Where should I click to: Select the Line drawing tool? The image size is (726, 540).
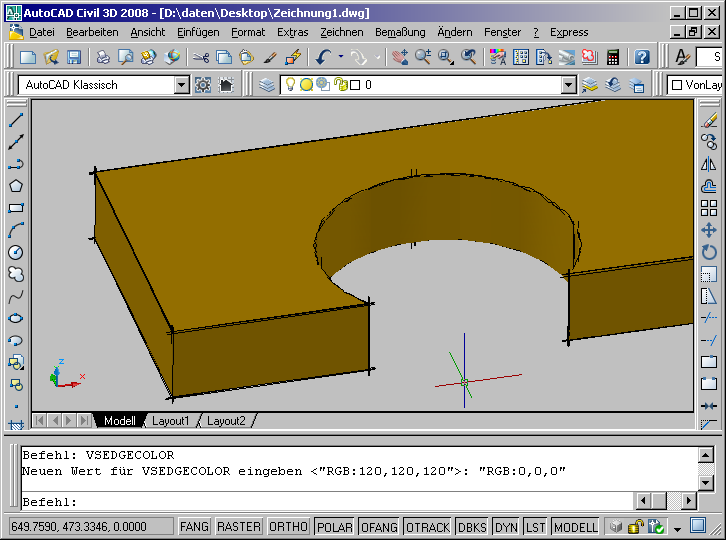tap(15, 120)
